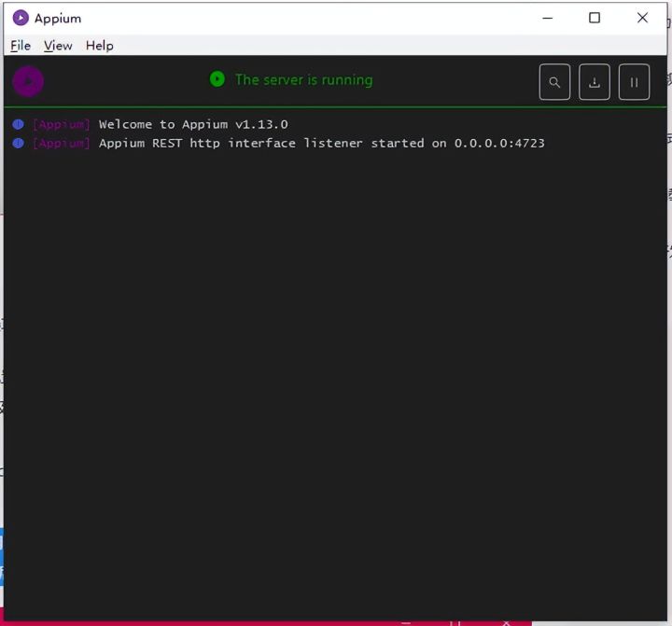Click the [Appium] tag on the REST listener line

(x=62, y=143)
